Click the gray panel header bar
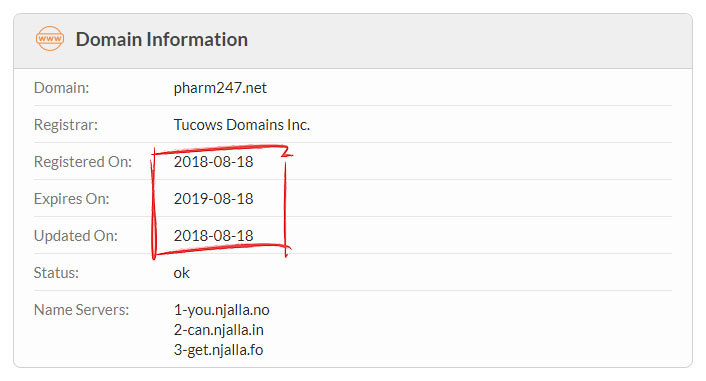The height and width of the screenshot is (381, 706). tap(353, 41)
